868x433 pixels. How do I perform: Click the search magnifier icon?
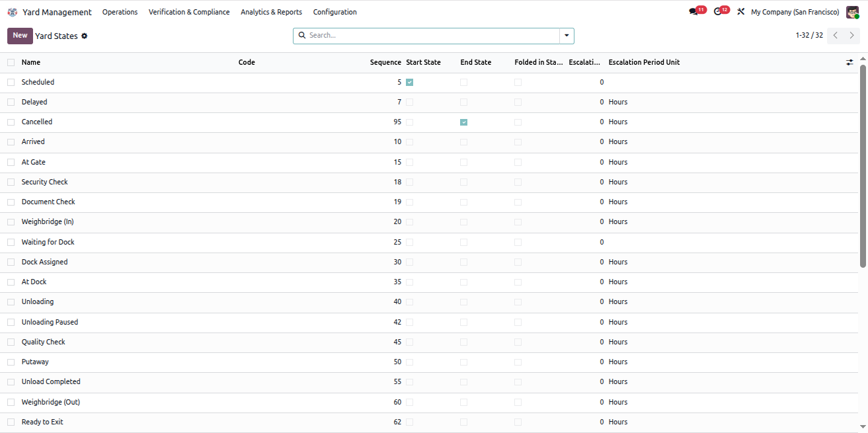302,35
